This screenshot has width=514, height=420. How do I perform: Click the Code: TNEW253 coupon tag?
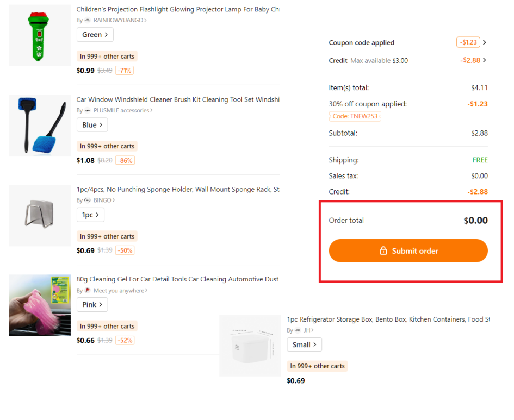(355, 116)
